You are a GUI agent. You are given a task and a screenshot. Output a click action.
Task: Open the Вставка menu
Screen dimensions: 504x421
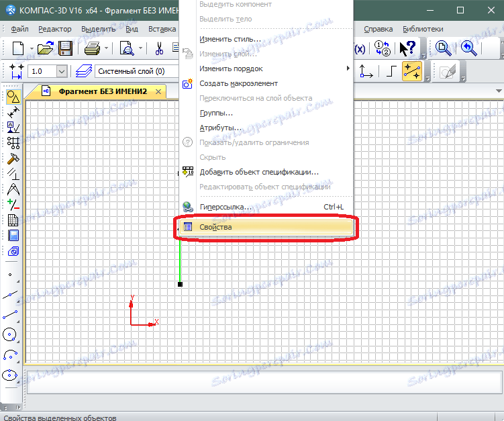tap(162, 29)
